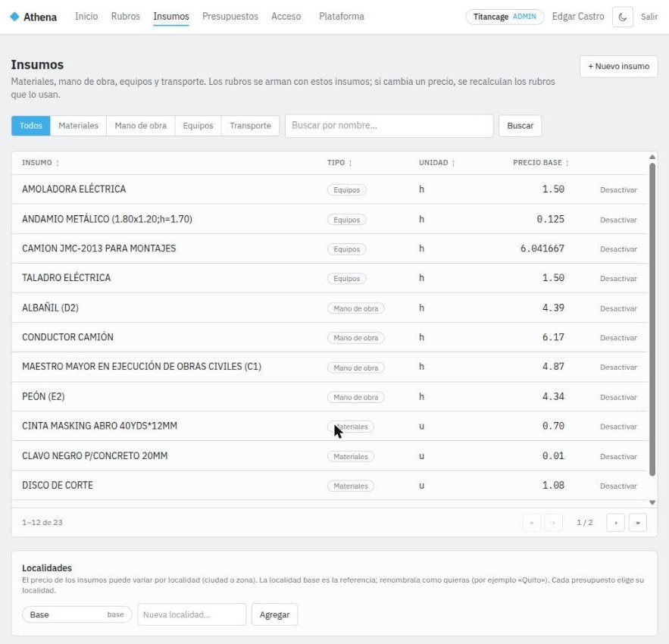The image size is (669, 644).
Task: Sort by UNIDAD column arrows
Action: pyautogui.click(x=453, y=163)
